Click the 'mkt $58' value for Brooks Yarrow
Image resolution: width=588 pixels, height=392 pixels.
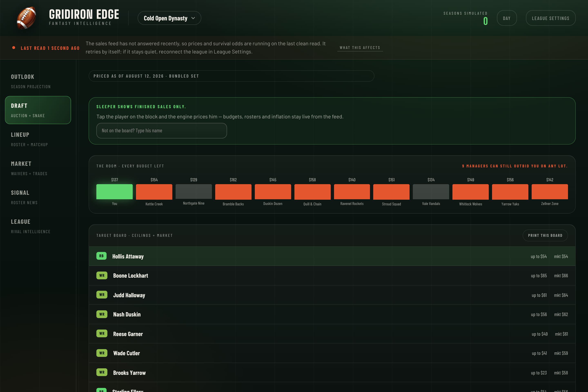561,372
